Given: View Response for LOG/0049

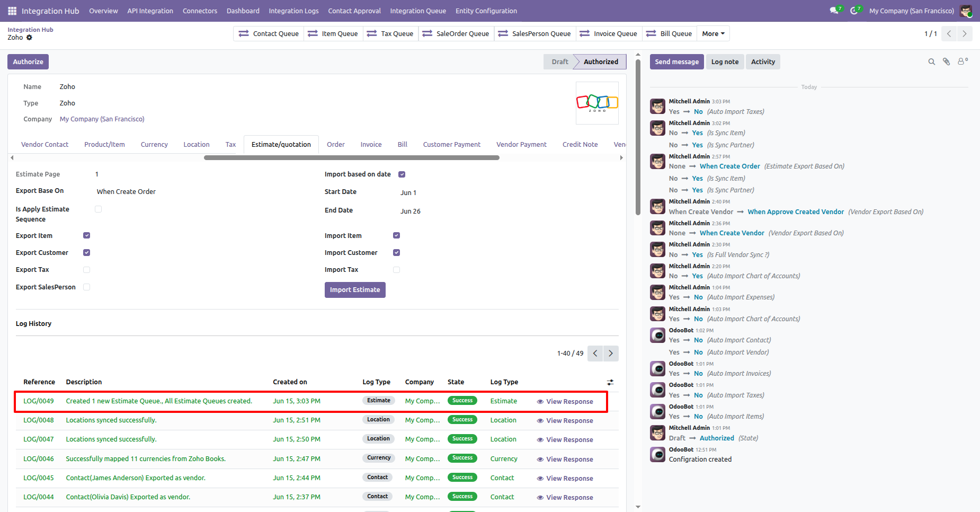Looking at the screenshot, I should [x=565, y=402].
